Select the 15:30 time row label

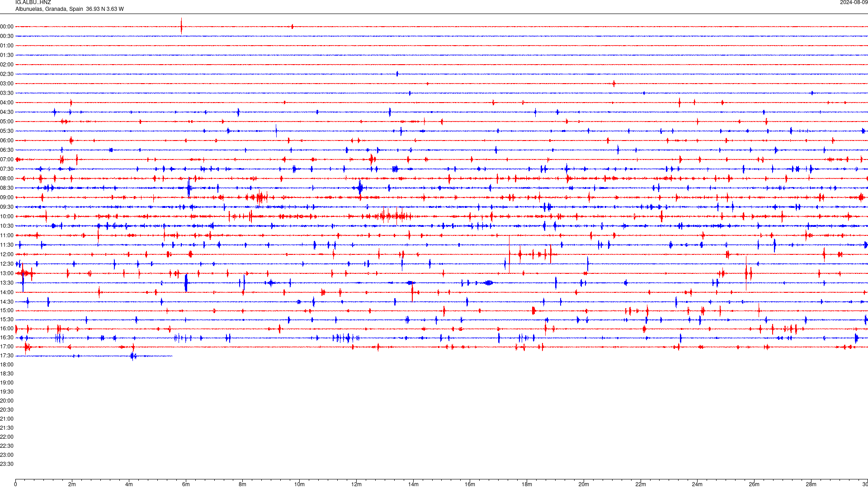(x=7, y=319)
